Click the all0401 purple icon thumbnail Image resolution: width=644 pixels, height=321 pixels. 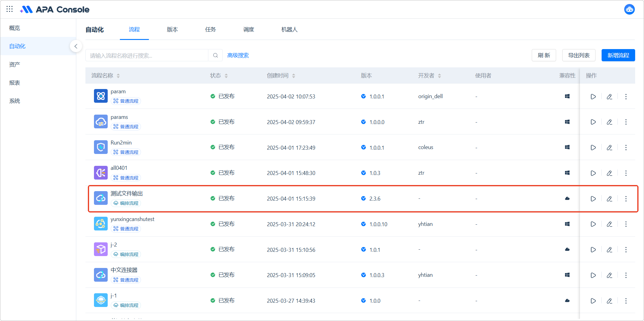pos(101,173)
